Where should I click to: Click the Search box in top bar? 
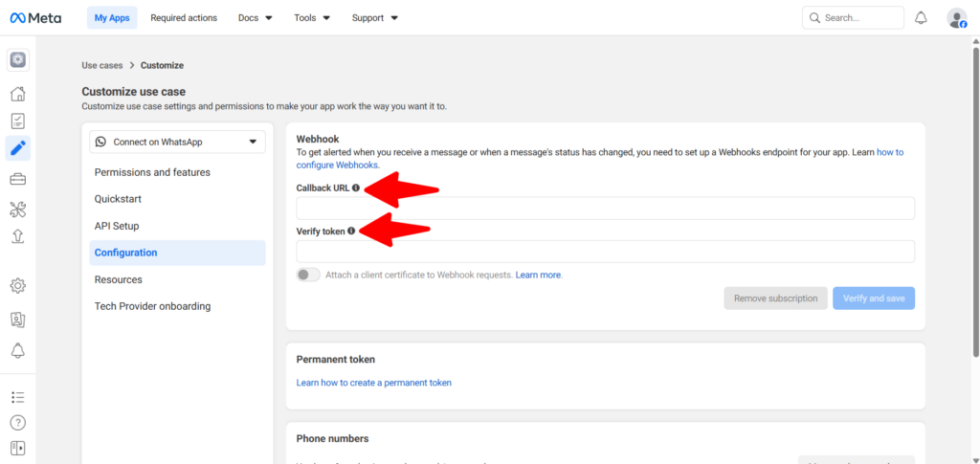(x=853, y=18)
